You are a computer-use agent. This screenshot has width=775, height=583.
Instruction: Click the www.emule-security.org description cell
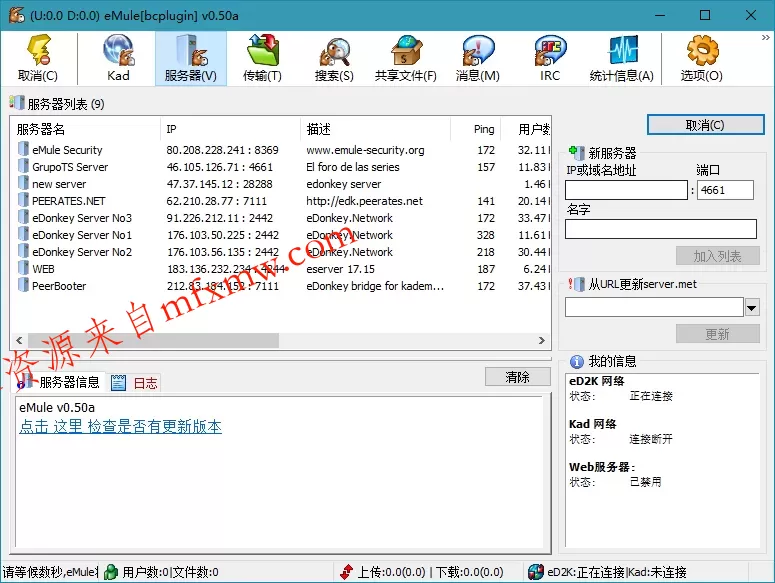[365, 150]
